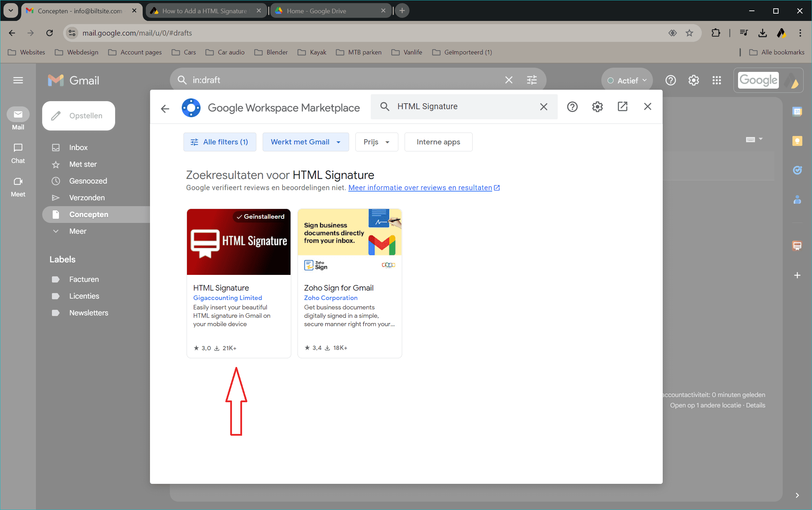Open the Alle filters (1) panel

220,142
